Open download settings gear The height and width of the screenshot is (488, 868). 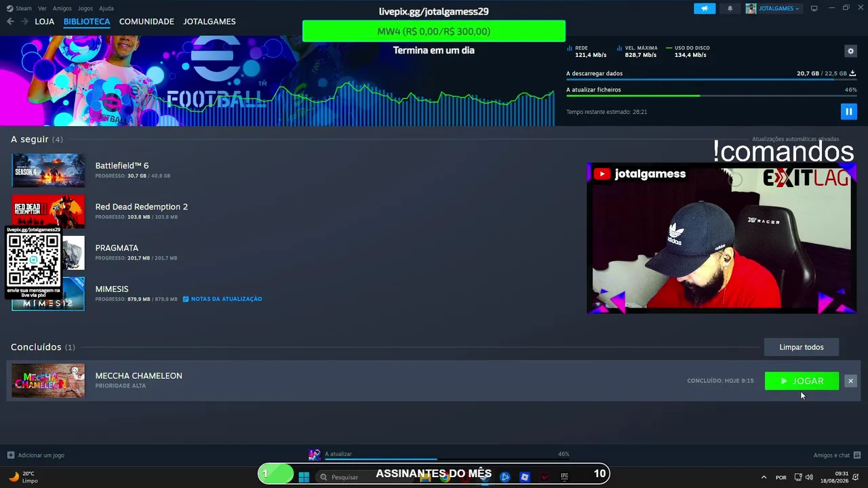coord(850,51)
